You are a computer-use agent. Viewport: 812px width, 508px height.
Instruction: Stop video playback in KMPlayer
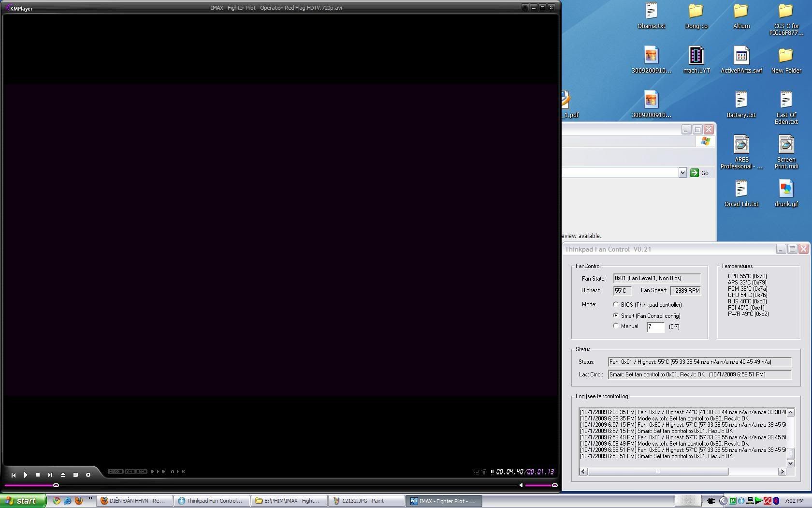38,475
